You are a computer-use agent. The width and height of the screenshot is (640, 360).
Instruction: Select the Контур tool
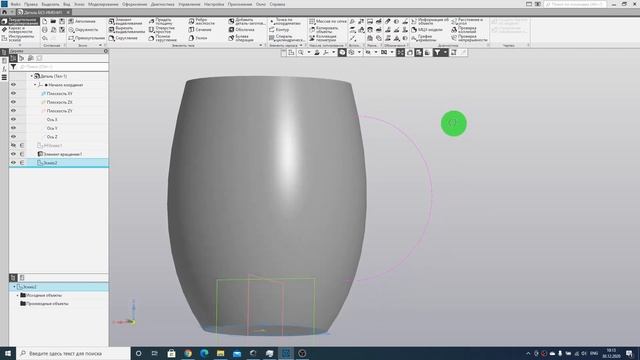[279, 30]
